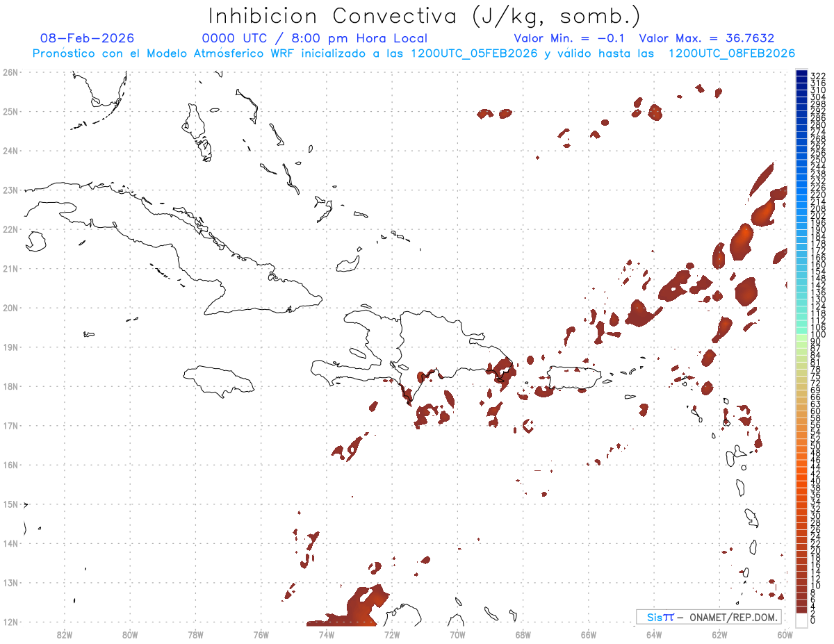Click the color bar label '40'
Image resolution: width=834 pixels, height=644 pixels.
pos(816,481)
